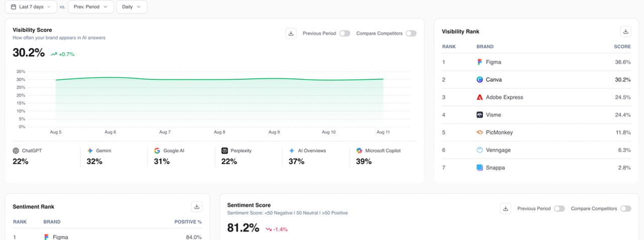Image resolution: width=644 pixels, height=240 pixels.
Task: Click the 37% AI Overviews value
Action: tap(296, 162)
